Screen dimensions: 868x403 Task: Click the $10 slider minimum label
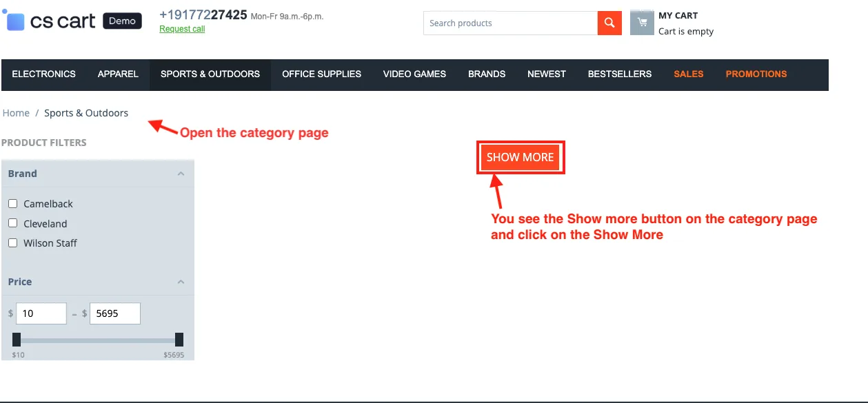click(x=18, y=355)
